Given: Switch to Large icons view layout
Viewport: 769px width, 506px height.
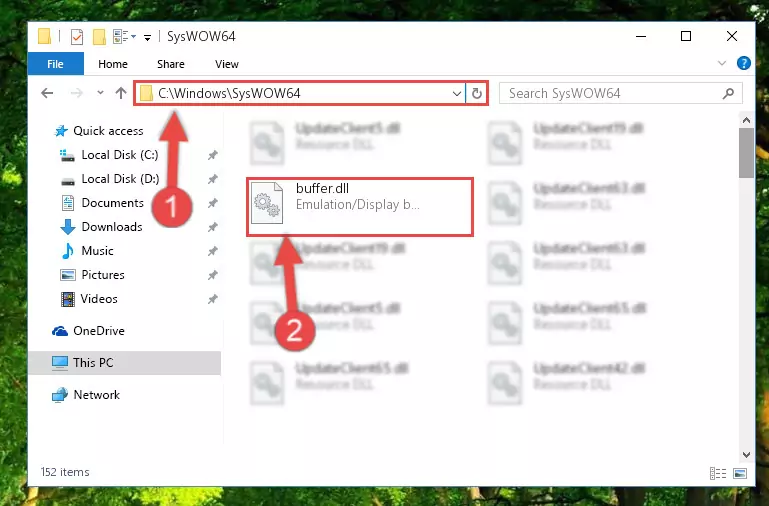Looking at the screenshot, I should click(x=740, y=473).
